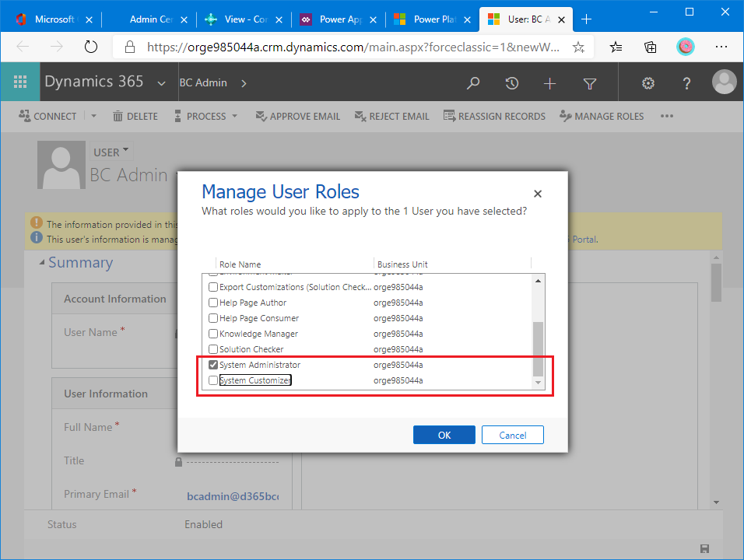Click the Connect command
Screen dimensions: 744x560
(47, 116)
